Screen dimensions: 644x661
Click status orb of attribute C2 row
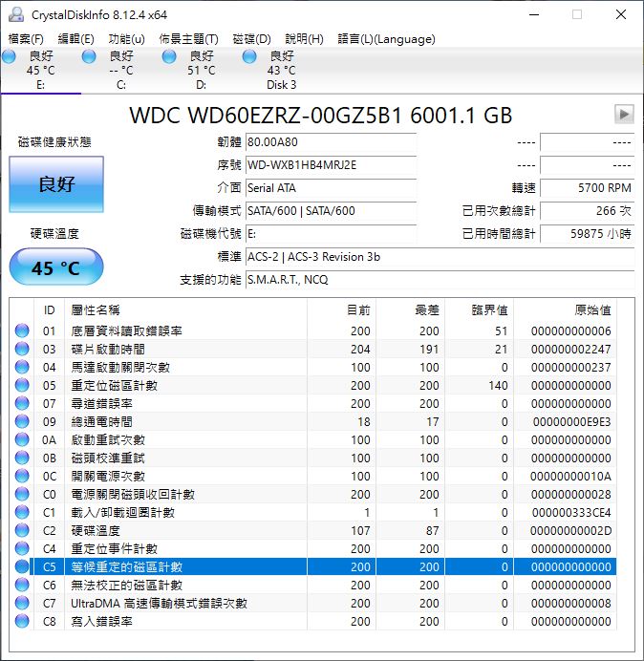pyautogui.click(x=22, y=530)
